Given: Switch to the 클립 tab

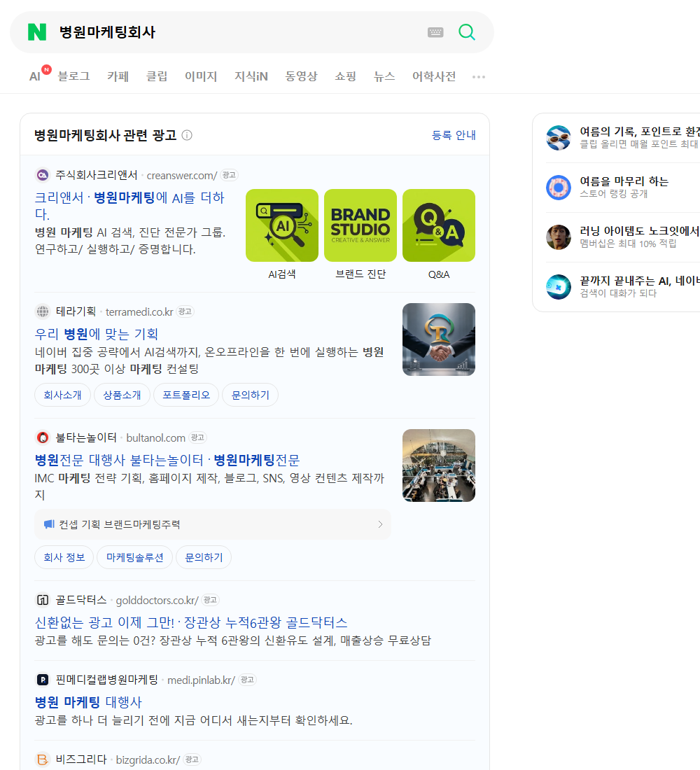Looking at the screenshot, I should [x=157, y=76].
